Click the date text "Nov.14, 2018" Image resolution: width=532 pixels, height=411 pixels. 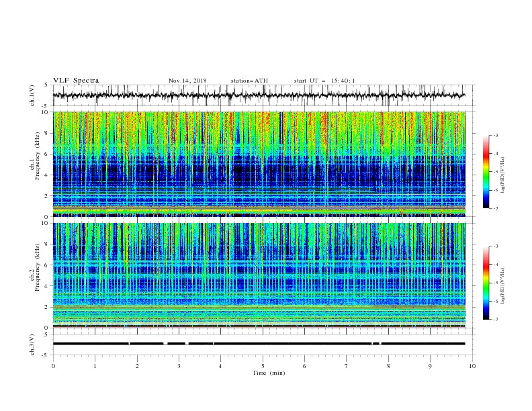187,81
